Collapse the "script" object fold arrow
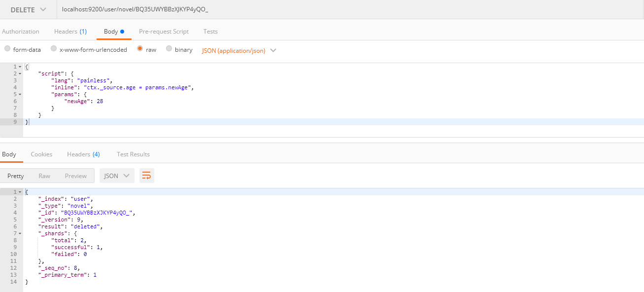The height and width of the screenshot is (292, 644). [x=20, y=73]
